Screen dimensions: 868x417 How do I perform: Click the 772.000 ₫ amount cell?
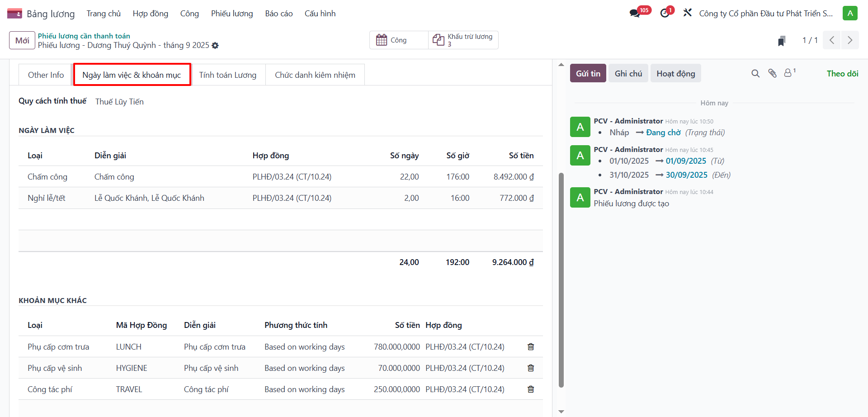[517, 198]
